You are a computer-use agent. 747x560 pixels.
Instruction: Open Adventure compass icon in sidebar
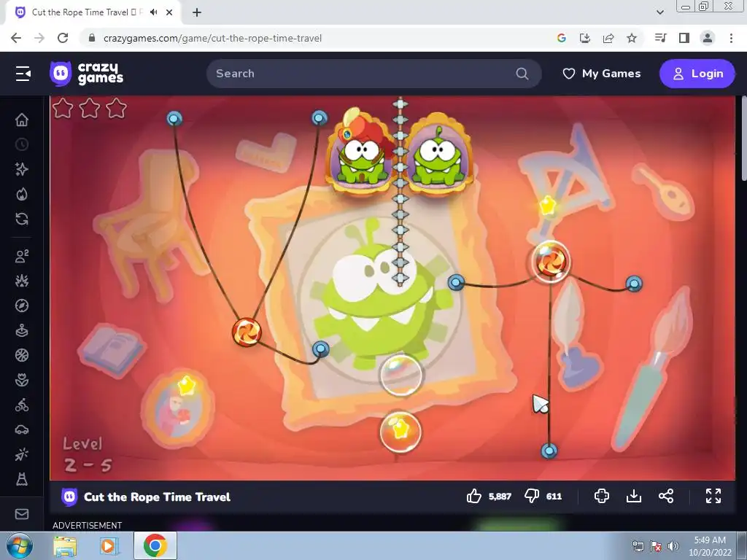click(22, 306)
